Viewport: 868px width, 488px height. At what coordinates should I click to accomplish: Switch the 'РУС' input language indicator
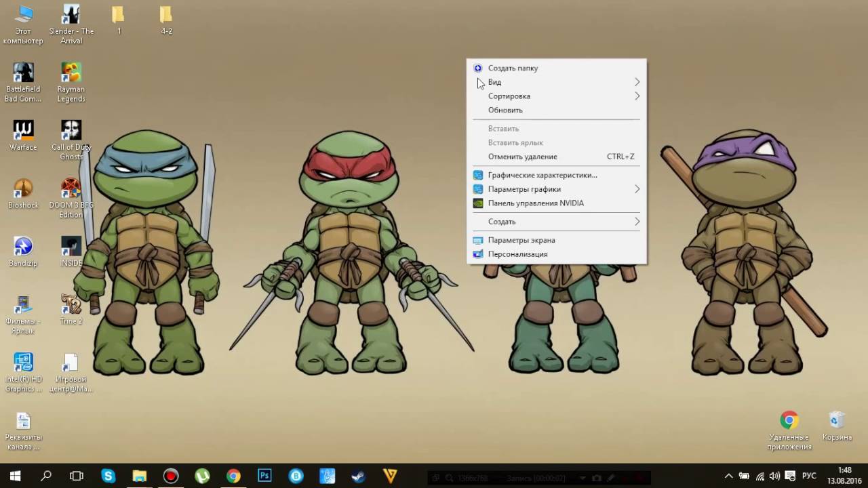tap(809, 476)
